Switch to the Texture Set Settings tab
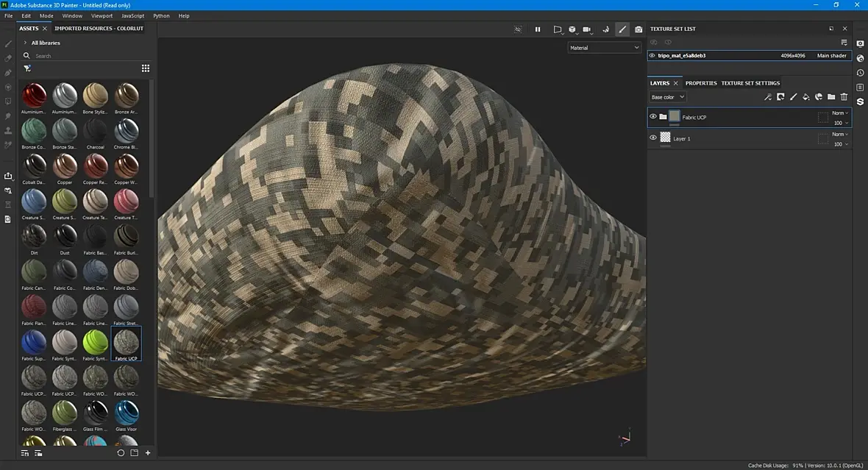The image size is (868, 470). (750, 83)
